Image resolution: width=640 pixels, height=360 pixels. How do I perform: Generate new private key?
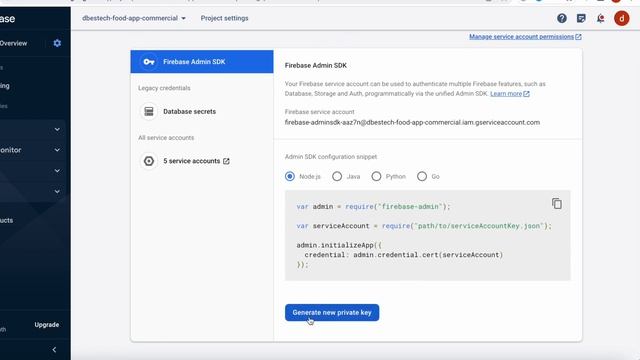click(x=332, y=313)
